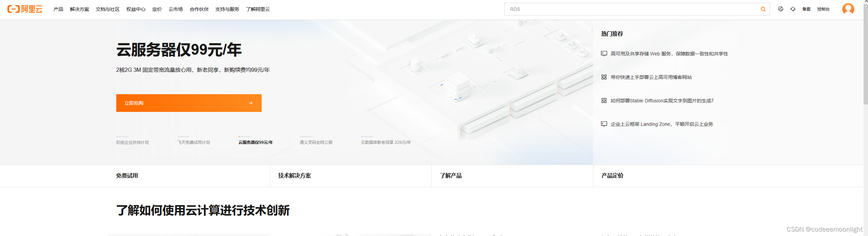
Task: Open the 支持与服务 menu
Action: point(227,9)
